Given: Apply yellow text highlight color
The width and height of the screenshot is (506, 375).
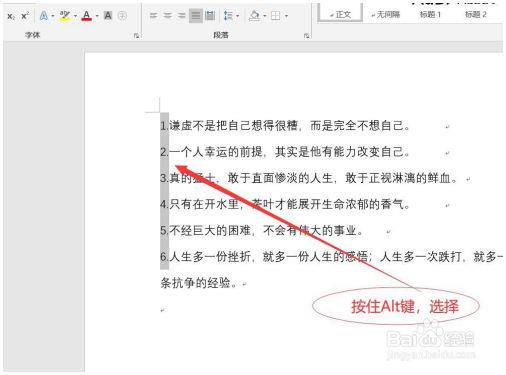Looking at the screenshot, I should point(65,16).
